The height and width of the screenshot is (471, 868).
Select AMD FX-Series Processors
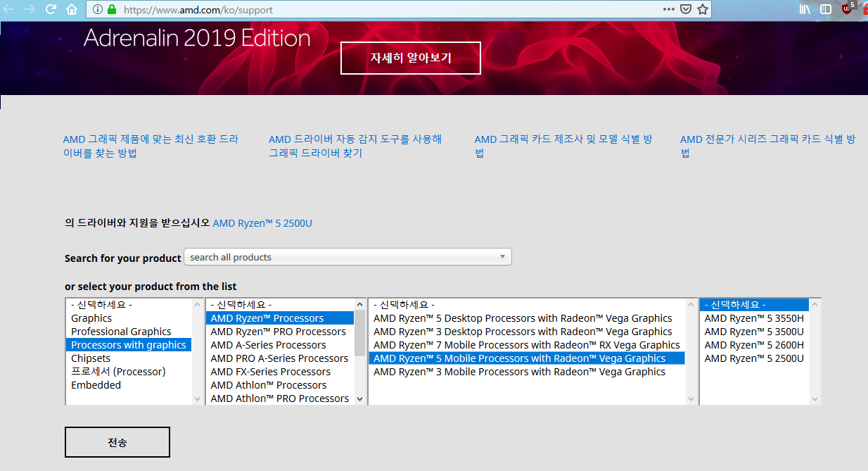click(x=280, y=372)
